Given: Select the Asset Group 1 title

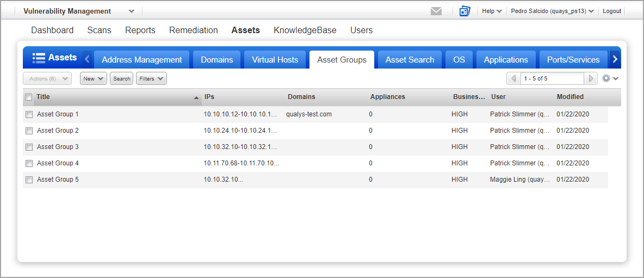Looking at the screenshot, I should (58, 115).
